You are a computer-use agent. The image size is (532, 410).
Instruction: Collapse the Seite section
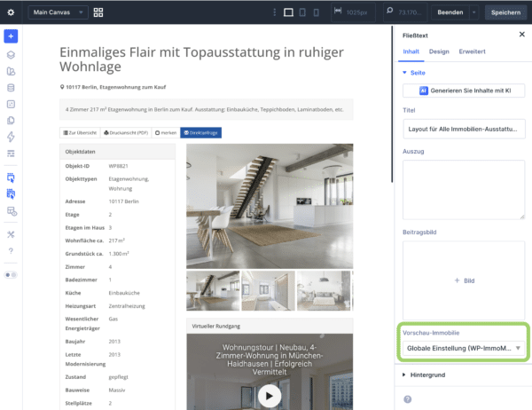(414, 73)
